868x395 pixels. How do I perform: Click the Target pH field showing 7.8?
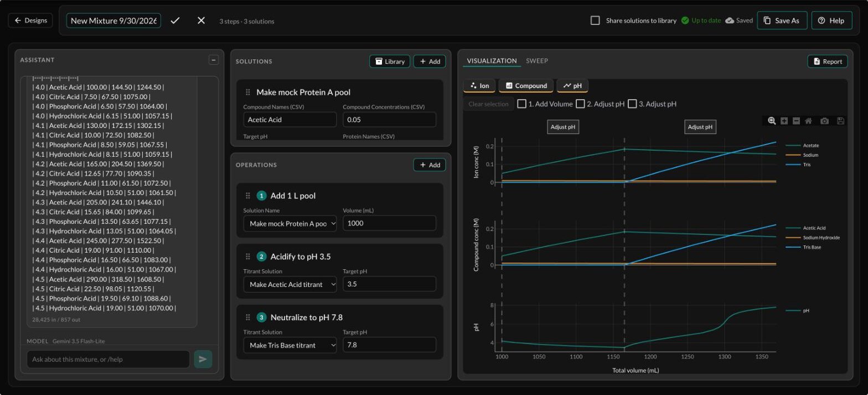coord(390,345)
